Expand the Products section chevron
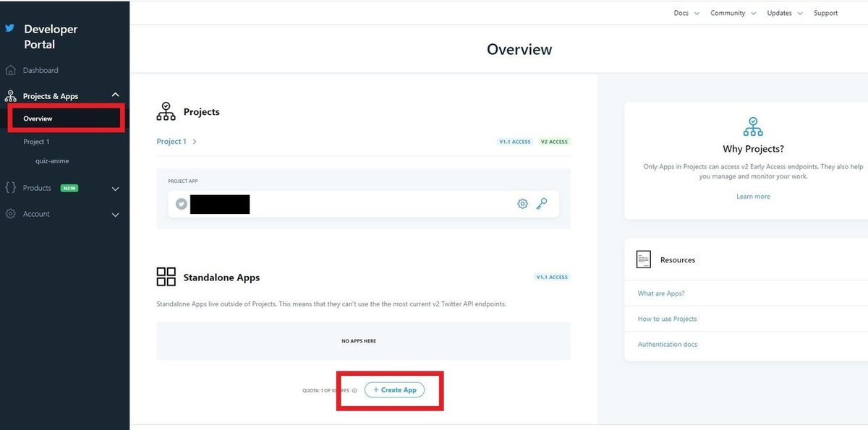This screenshot has width=868, height=430. coord(115,189)
